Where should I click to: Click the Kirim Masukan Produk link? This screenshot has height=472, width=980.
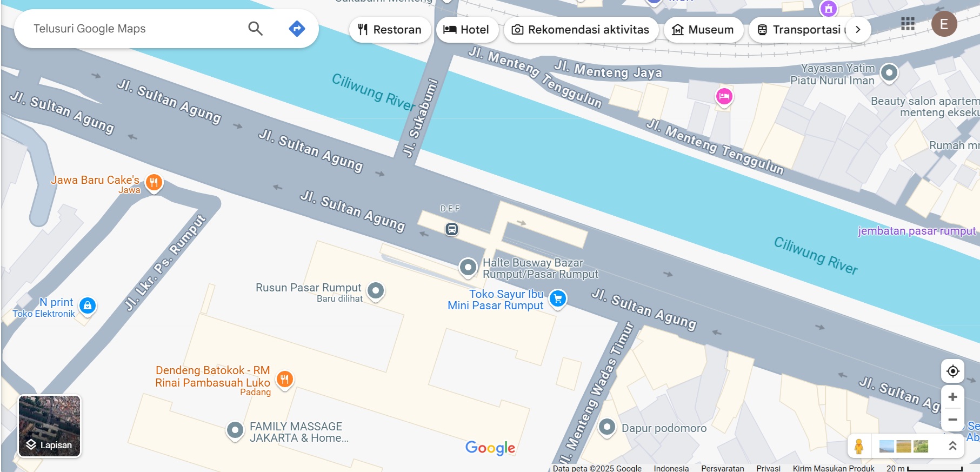[834, 468]
